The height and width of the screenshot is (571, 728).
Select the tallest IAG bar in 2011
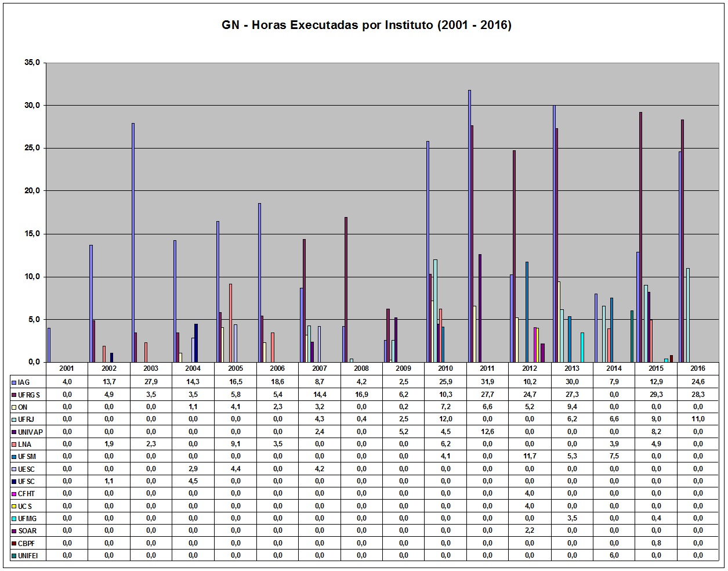[x=469, y=226]
